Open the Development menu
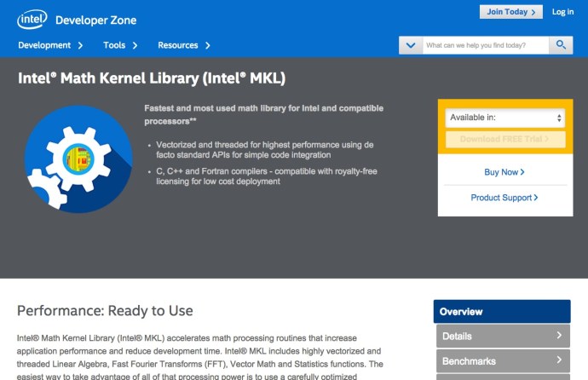588x380 pixels. [x=44, y=45]
